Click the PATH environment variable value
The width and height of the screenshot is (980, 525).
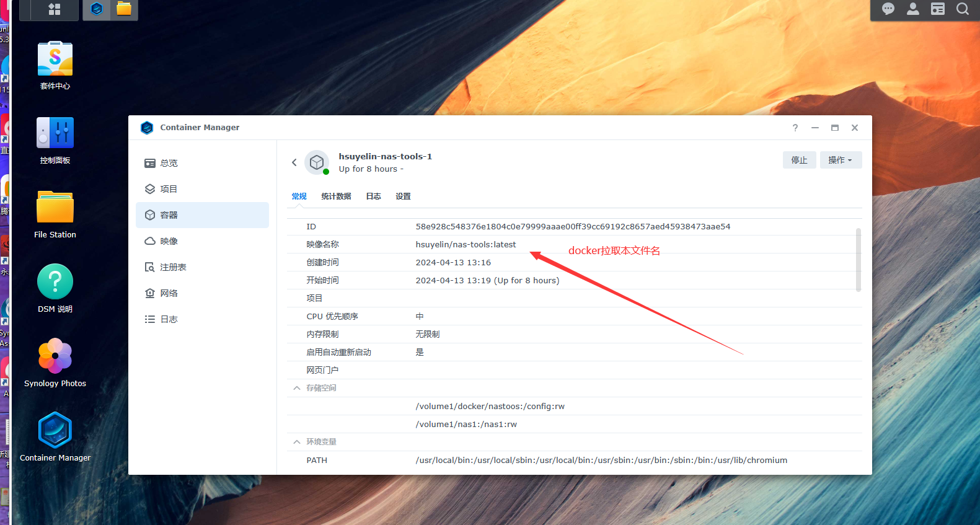coord(601,461)
